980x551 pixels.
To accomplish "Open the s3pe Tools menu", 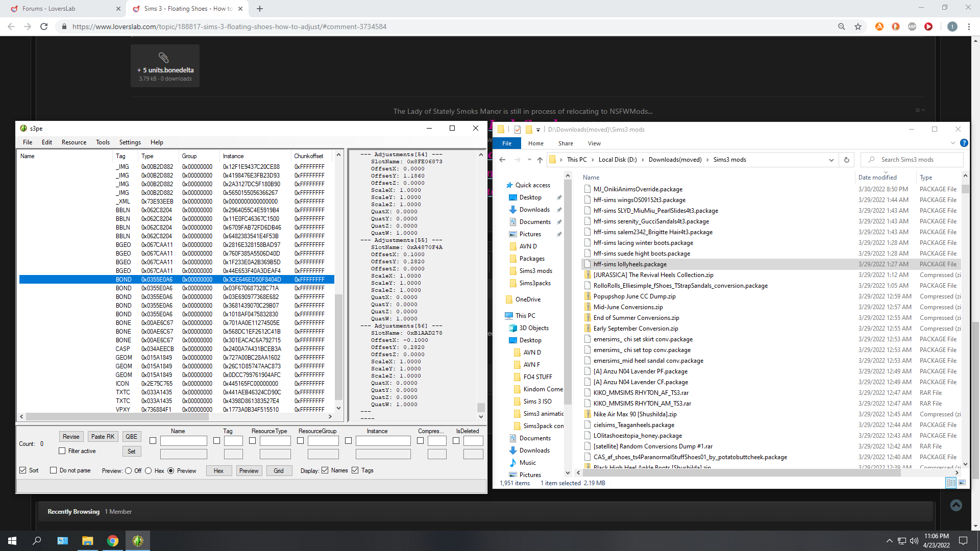I will pos(103,142).
